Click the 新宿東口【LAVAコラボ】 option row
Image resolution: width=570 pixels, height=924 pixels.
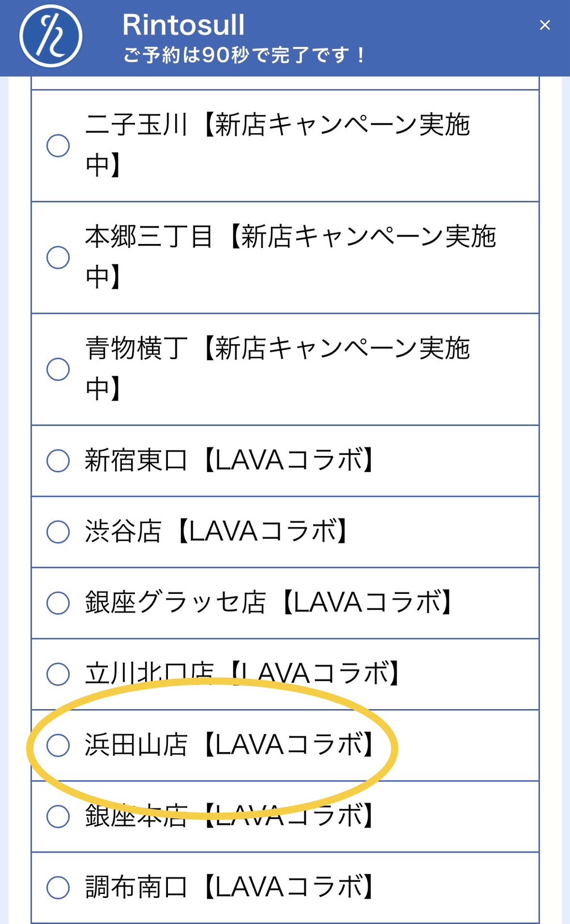tap(285, 461)
